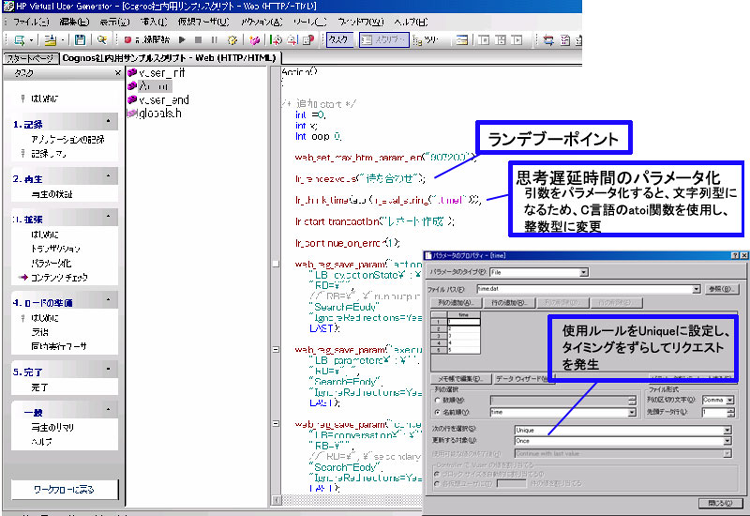Run the script with the play icon
The image size is (750, 516).
tap(182, 40)
